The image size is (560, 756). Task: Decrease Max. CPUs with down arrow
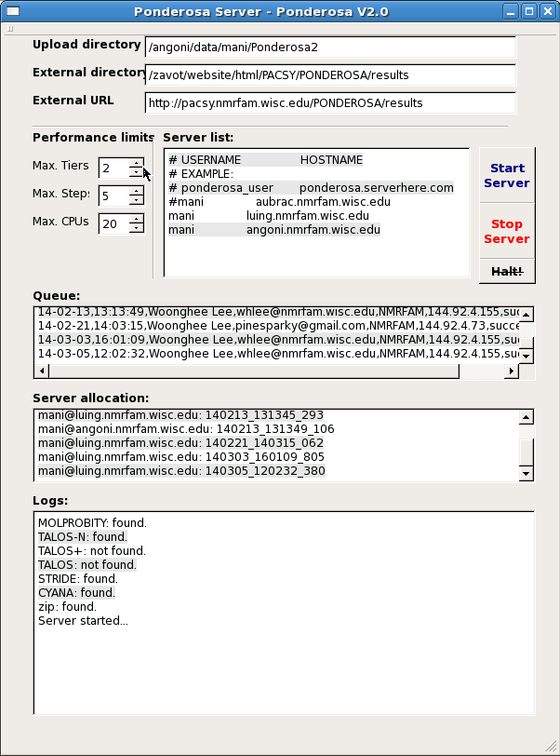pos(137,228)
